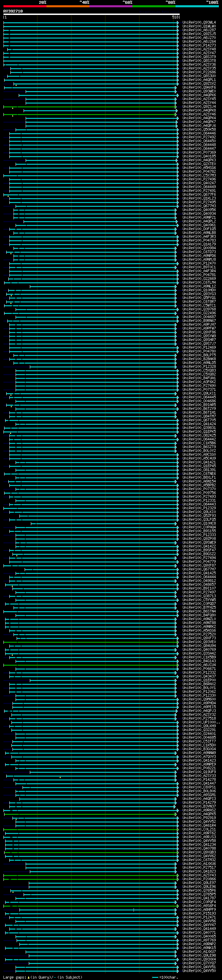Select the UniRef100_A6N154 label
The width and height of the screenshot is (222, 980).
[199, 481]
